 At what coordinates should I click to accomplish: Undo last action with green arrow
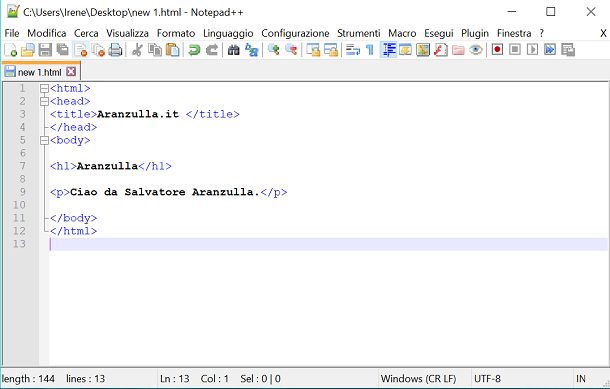(194, 50)
